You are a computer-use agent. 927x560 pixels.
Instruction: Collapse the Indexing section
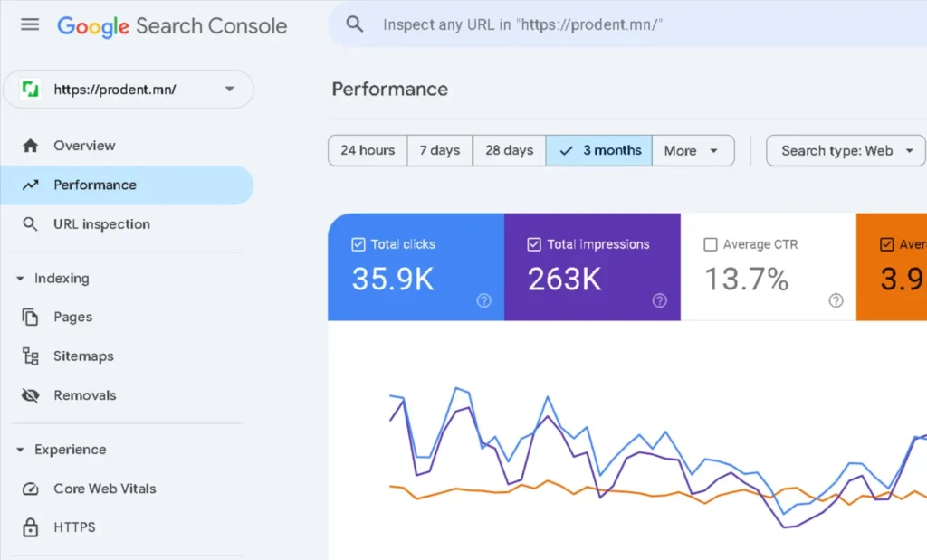click(20, 279)
